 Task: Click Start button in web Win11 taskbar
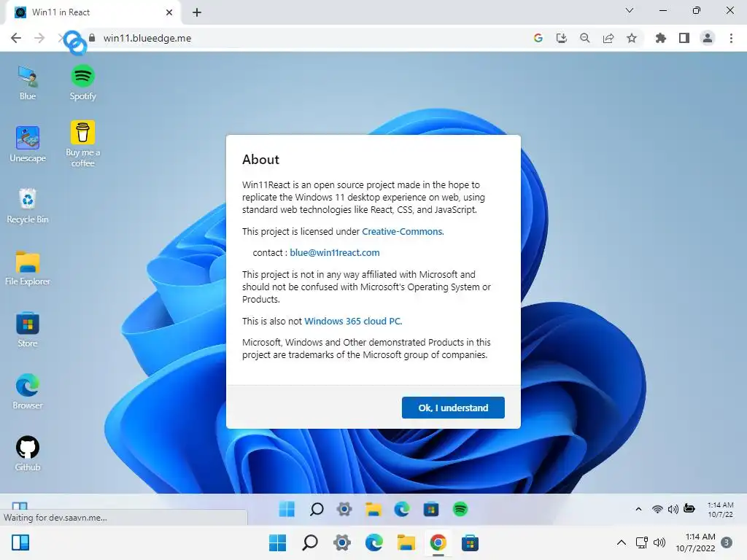coord(287,509)
